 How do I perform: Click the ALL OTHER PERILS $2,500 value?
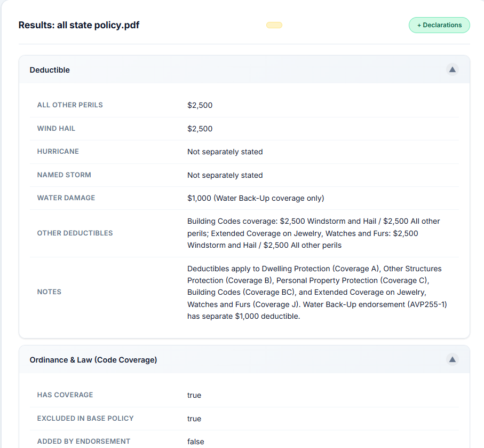[x=200, y=105]
